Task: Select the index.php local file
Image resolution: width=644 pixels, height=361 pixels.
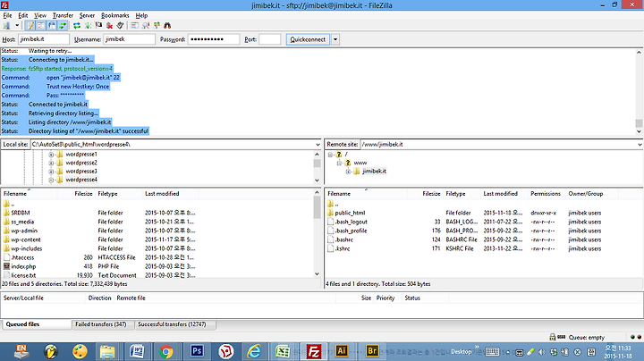Action: [23, 266]
